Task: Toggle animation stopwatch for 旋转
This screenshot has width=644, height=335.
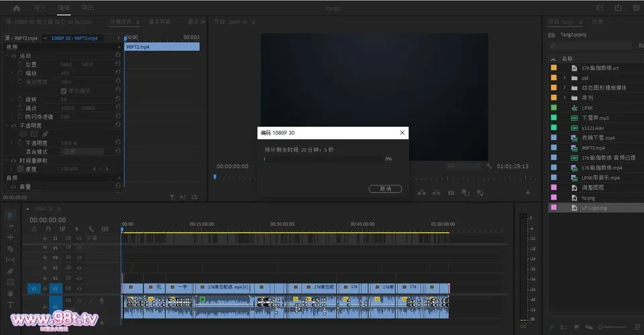Action: click(x=20, y=99)
